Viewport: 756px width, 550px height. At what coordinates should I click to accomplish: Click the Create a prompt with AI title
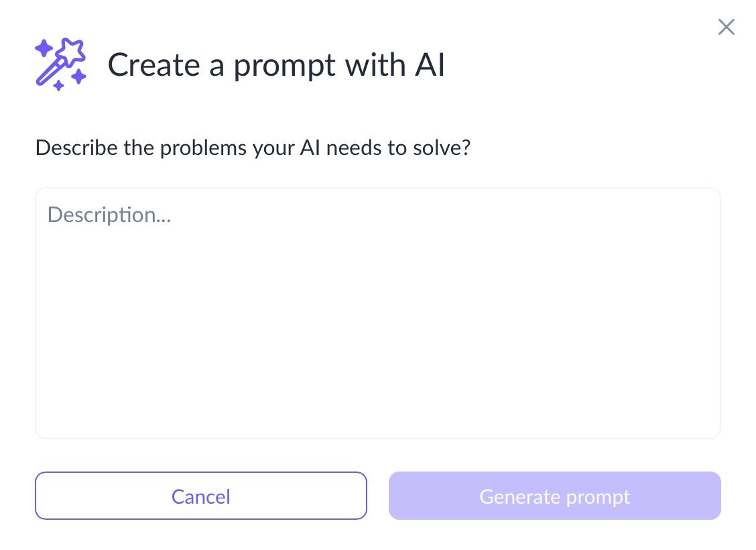pos(277,65)
